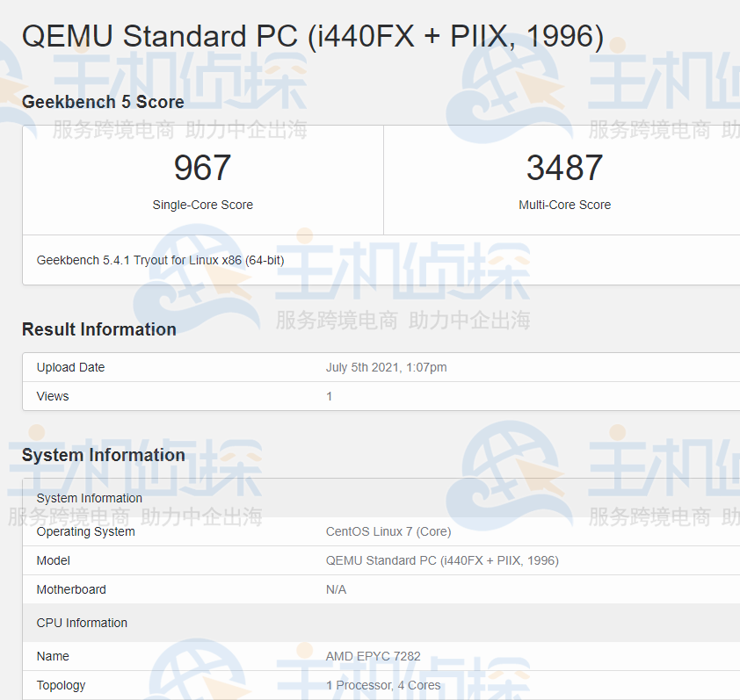Click the Single-Core Score label
740x700 pixels.
click(x=202, y=205)
